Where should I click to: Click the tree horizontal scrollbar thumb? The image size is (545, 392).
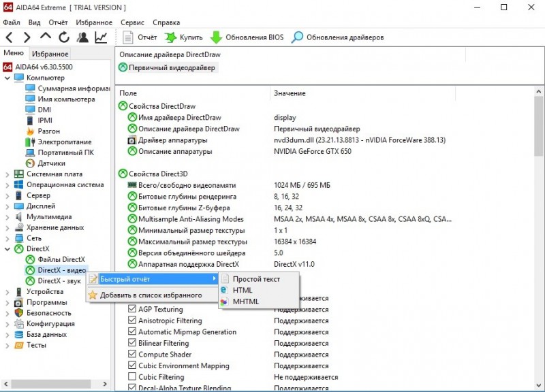pos(51,384)
